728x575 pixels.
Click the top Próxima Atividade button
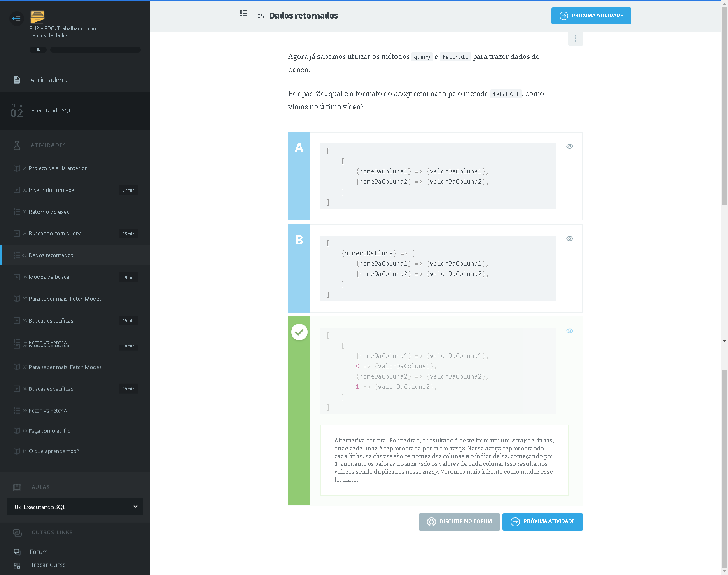pos(591,16)
